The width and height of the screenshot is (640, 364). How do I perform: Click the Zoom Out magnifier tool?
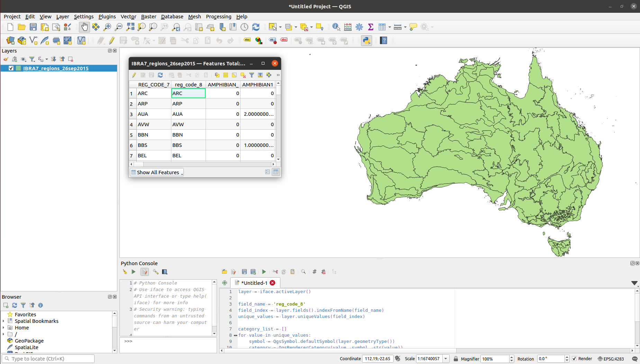click(119, 27)
